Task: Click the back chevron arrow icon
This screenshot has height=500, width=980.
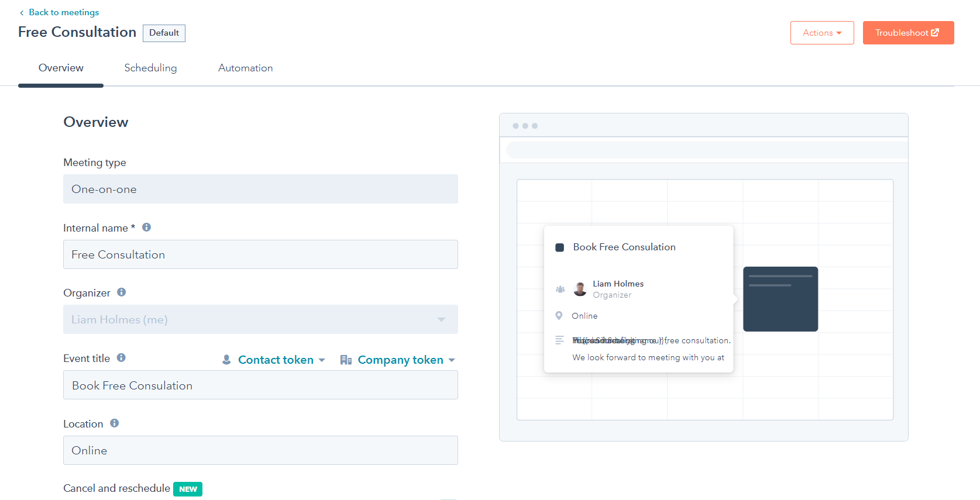Action: point(22,13)
